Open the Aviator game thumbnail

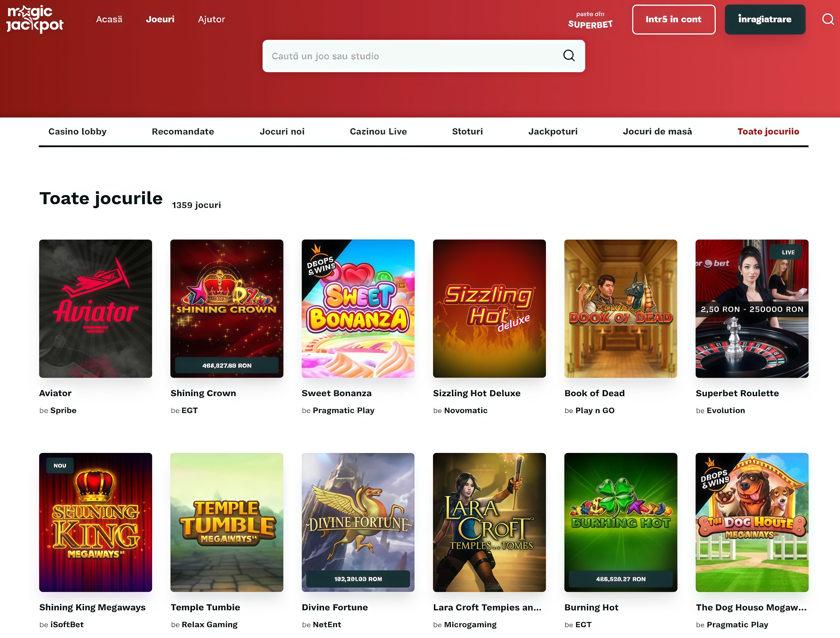(96, 308)
